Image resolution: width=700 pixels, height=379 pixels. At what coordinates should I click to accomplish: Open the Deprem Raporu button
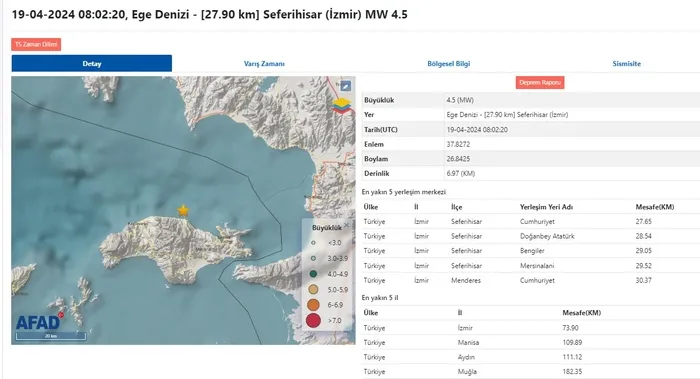click(x=540, y=83)
